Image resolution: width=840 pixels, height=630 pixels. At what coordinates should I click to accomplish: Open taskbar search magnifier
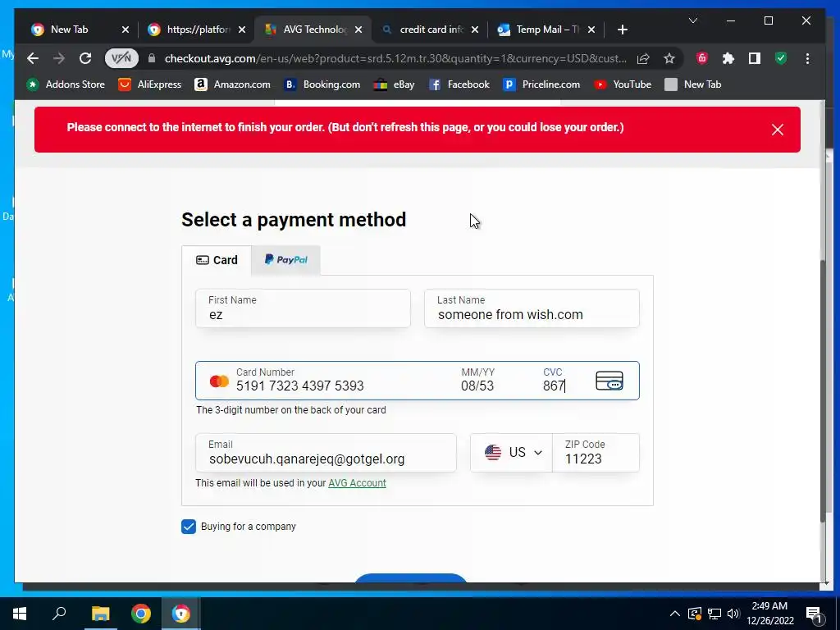(59, 614)
